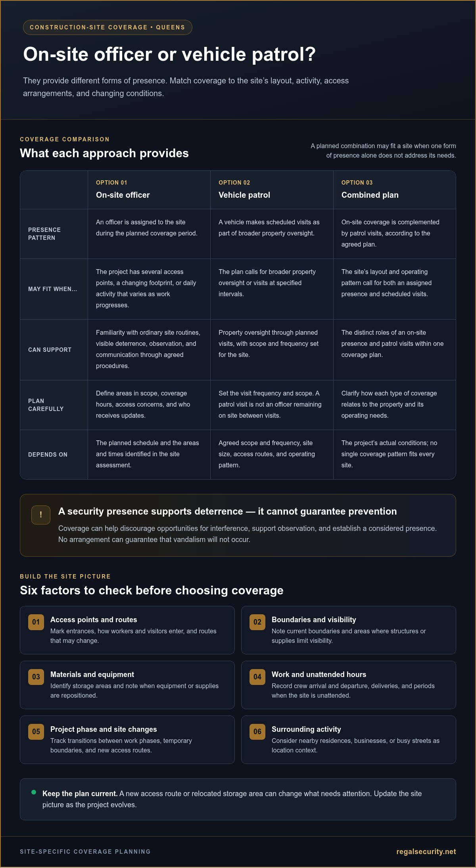The width and height of the screenshot is (476, 868).
Task: Click the Presence Pattern row label
Action: click(44, 234)
